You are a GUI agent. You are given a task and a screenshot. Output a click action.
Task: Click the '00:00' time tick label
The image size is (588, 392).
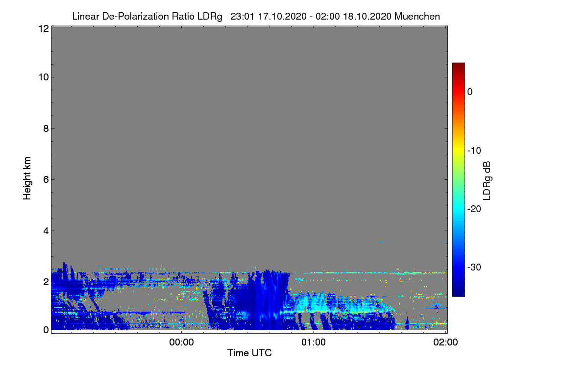[181, 343]
